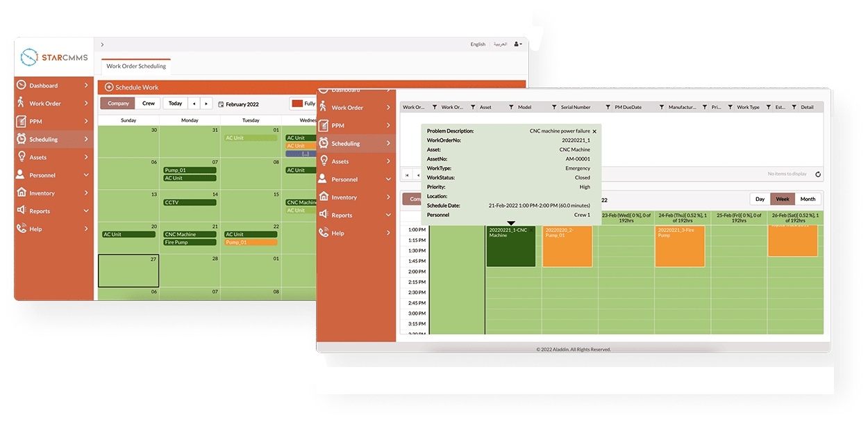
Task: Click the Schedule Work plus icon
Action: tap(109, 88)
